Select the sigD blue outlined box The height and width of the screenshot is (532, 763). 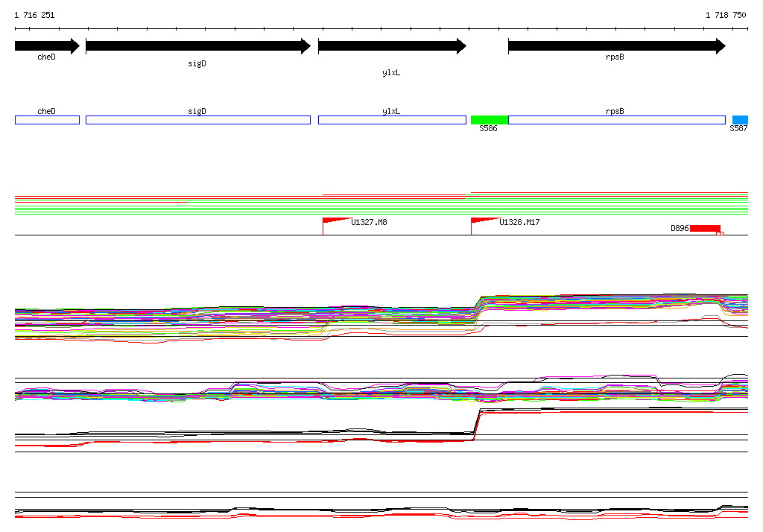pos(198,120)
